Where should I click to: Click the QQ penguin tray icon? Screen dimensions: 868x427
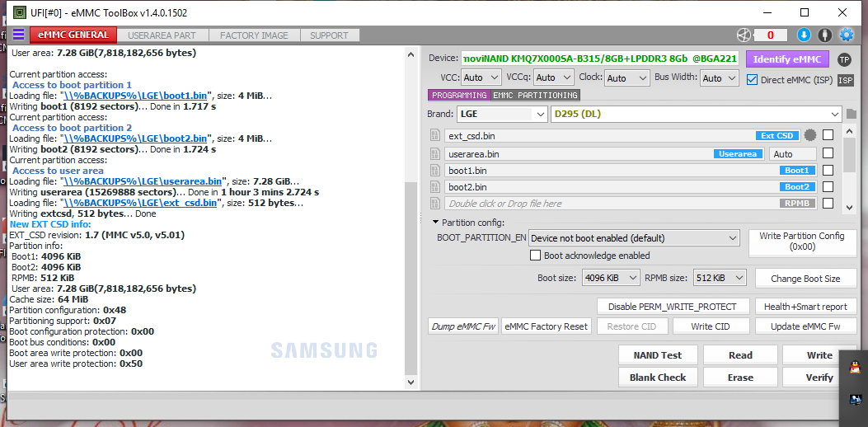click(x=854, y=367)
